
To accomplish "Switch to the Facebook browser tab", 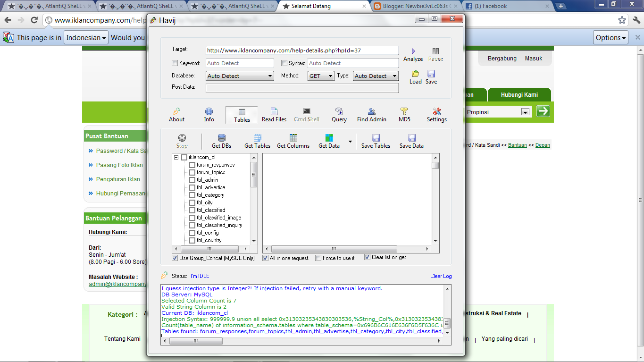I will tap(507, 6).
